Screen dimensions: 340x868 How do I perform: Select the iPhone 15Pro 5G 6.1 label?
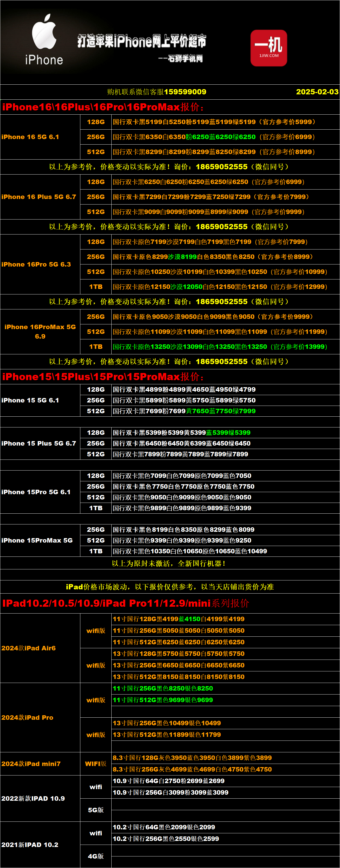36,492
